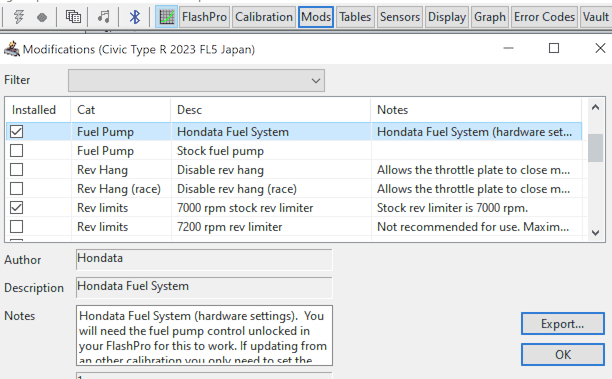Check the 7200 rpm rev limiter box
Viewport: 612px width, 379px height.
tap(16, 226)
